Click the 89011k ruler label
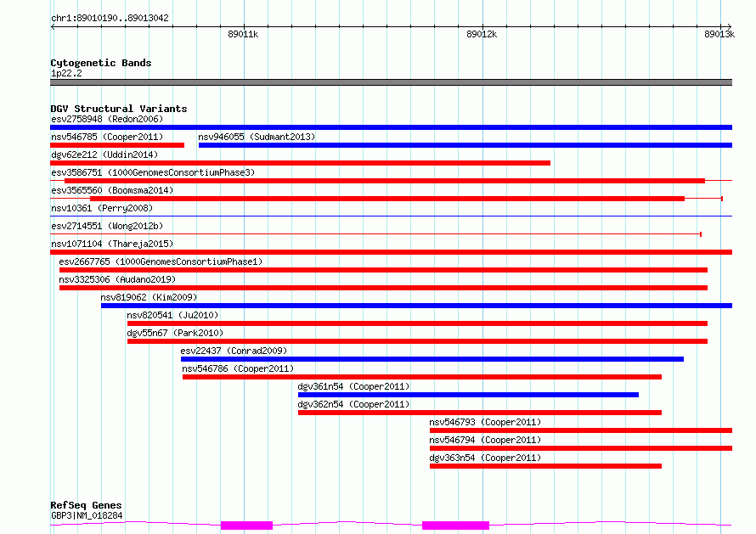Image resolution: width=756 pixels, height=534 pixels. pyautogui.click(x=243, y=34)
